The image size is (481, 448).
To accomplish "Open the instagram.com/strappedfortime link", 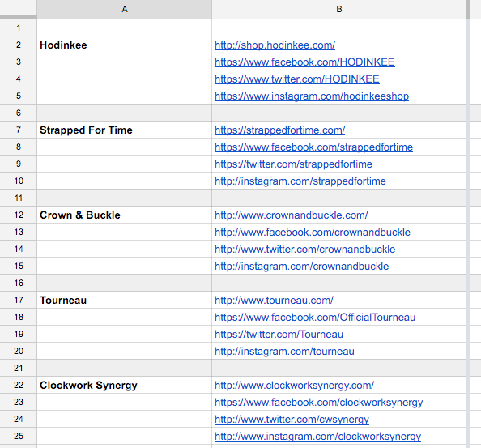I will (300, 181).
